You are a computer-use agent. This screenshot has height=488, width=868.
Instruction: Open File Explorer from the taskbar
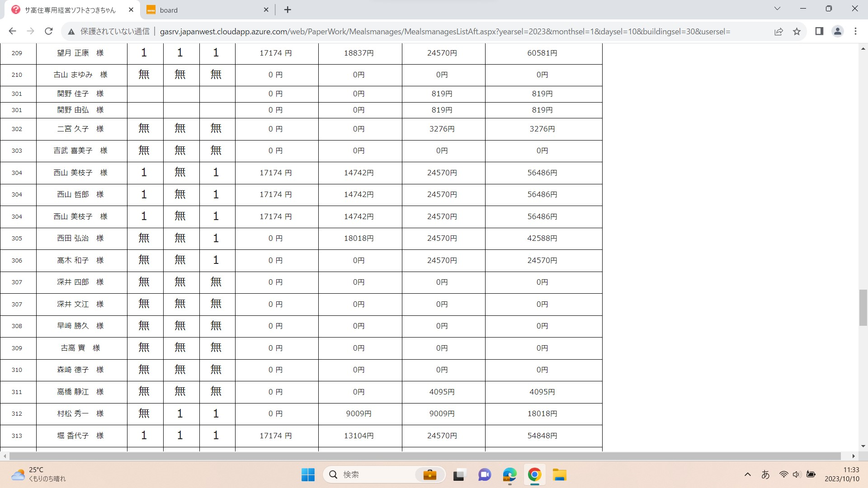(x=559, y=475)
